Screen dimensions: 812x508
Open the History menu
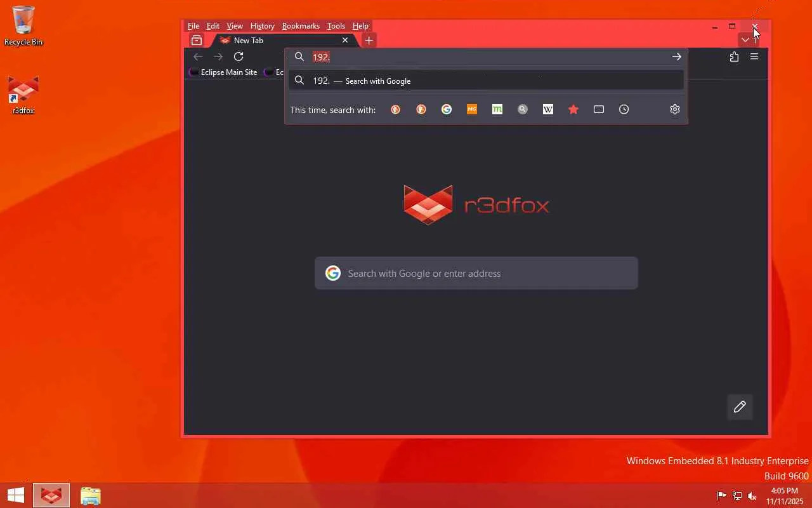click(263, 26)
